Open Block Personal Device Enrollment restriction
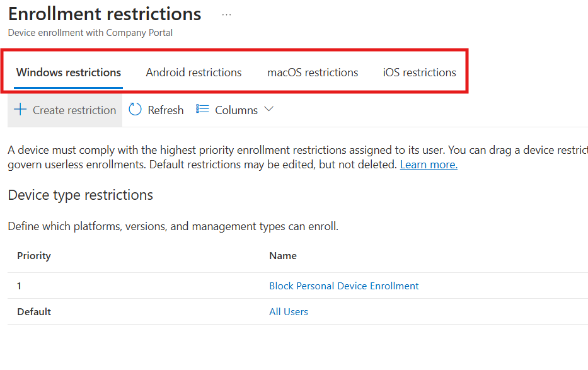Image resolution: width=588 pixels, height=370 pixels. pos(343,286)
